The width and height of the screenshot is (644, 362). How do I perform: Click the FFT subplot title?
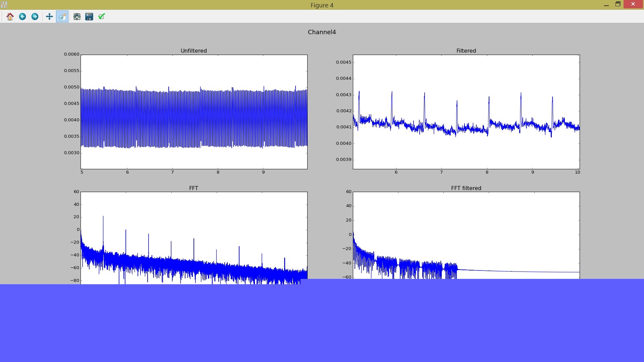pyautogui.click(x=194, y=188)
